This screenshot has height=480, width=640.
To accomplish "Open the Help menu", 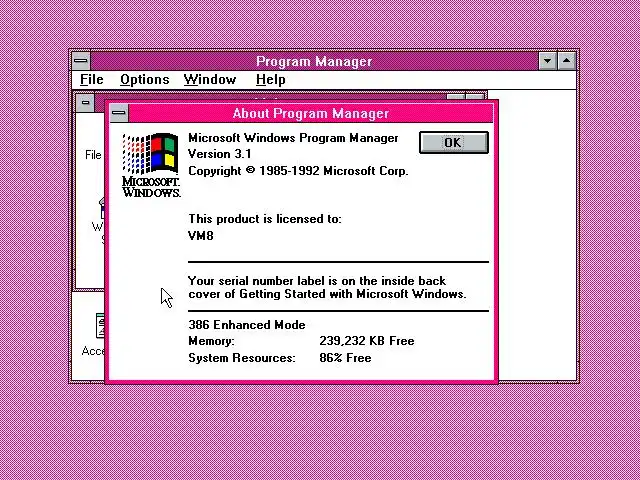I will [270, 80].
